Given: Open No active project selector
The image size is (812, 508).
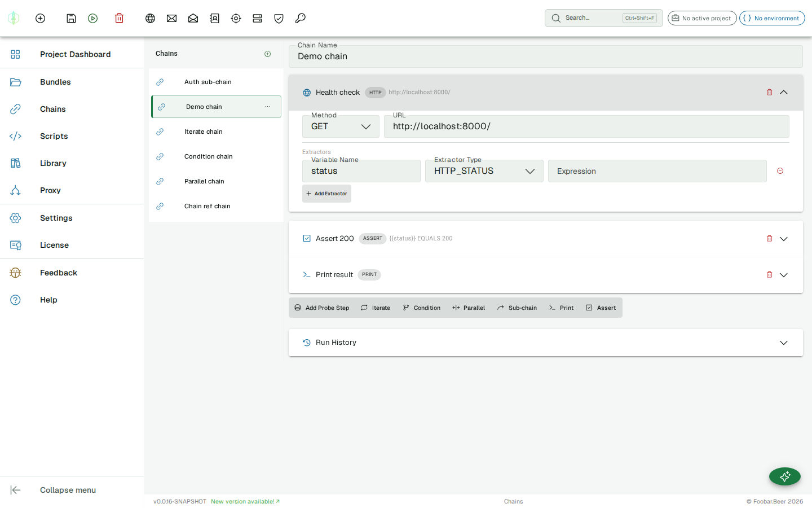Looking at the screenshot, I should coord(702,18).
